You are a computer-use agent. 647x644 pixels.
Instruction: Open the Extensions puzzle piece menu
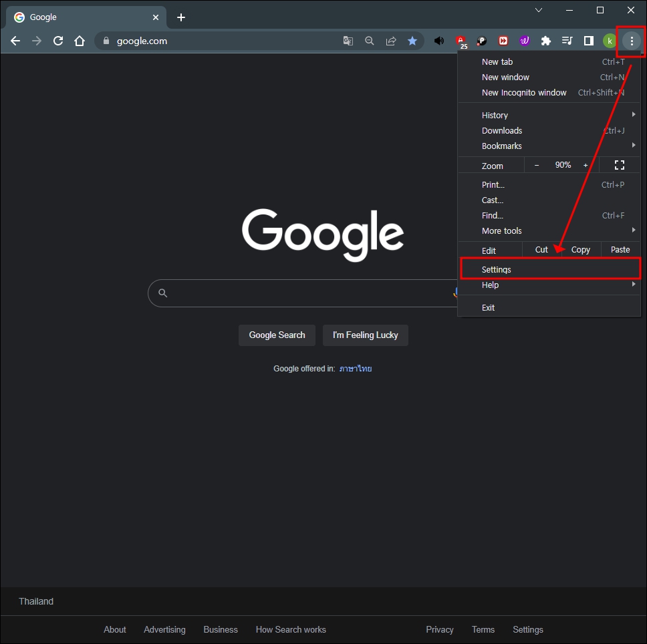pos(546,41)
